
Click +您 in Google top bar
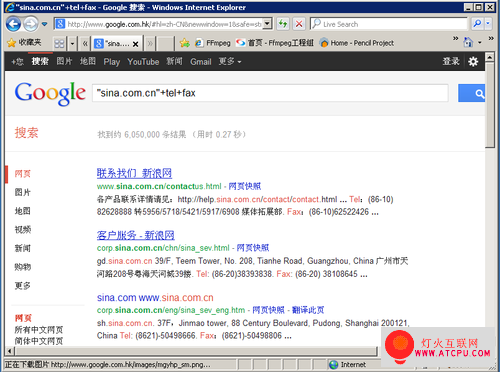(17, 62)
